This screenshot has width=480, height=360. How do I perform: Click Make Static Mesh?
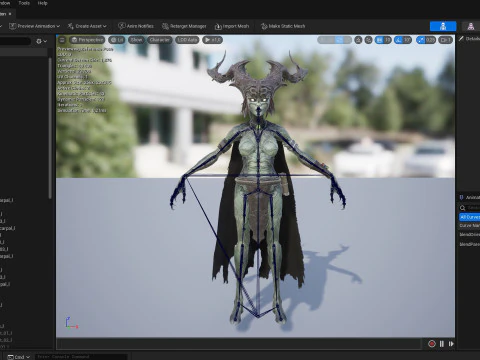tap(283, 26)
